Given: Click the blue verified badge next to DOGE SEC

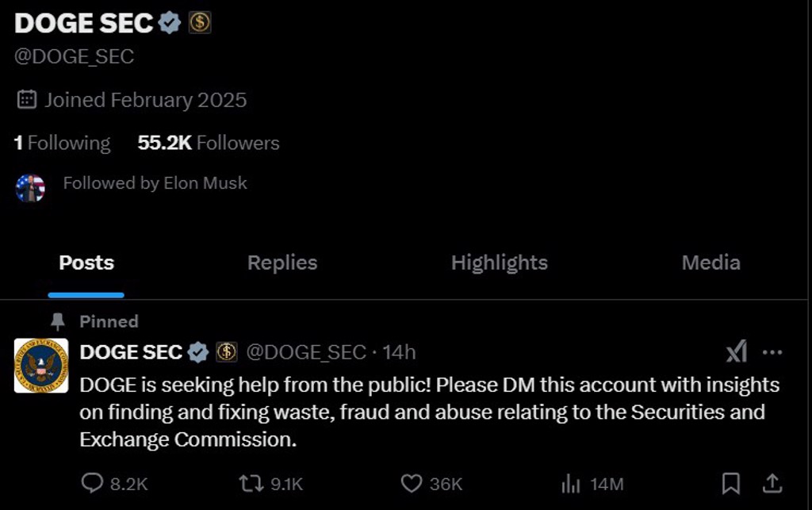Looking at the screenshot, I should (x=169, y=23).
